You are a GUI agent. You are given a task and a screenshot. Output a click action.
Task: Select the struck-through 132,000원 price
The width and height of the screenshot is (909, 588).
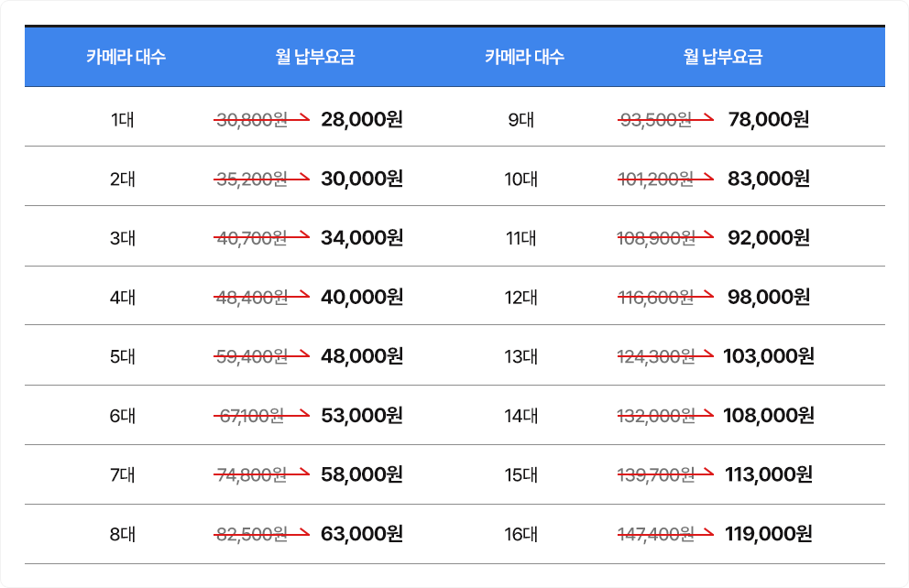[656, 416]
